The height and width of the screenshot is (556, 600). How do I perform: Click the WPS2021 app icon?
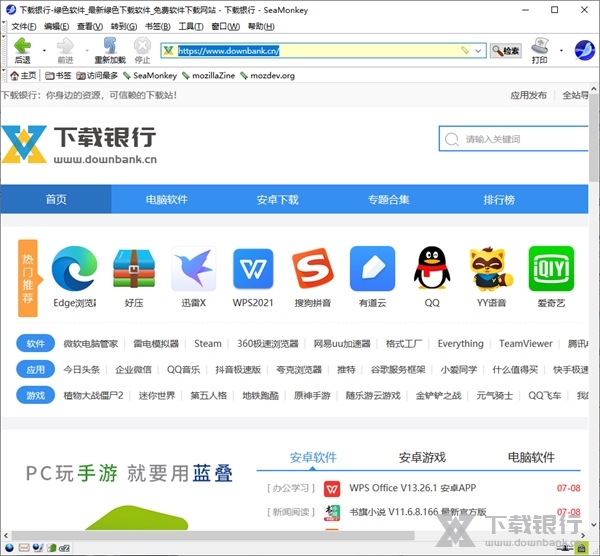click(x=253, y=269)
